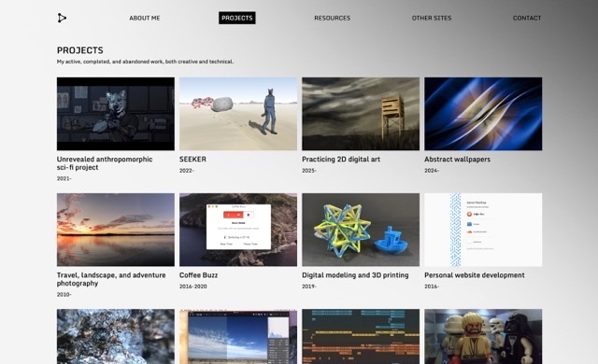The width and height of the screenshot is (598, 364).
Task: View the 2D digital art tower thumbnail
Action: point(361,114)
